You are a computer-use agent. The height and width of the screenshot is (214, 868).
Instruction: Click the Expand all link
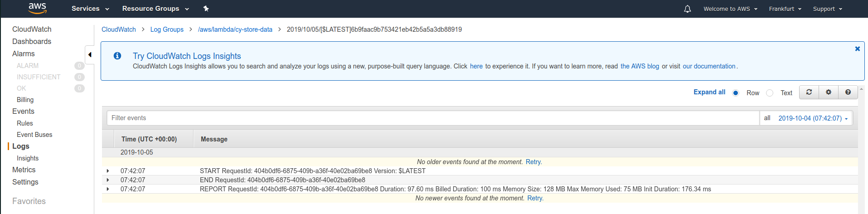tap(709, 92)
